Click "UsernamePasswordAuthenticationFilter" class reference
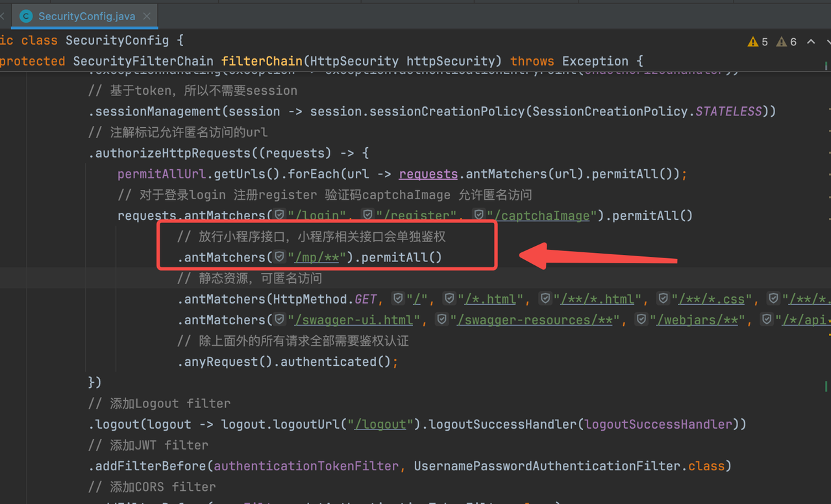This screenshot has height=504, width=831. click(547, 466)
